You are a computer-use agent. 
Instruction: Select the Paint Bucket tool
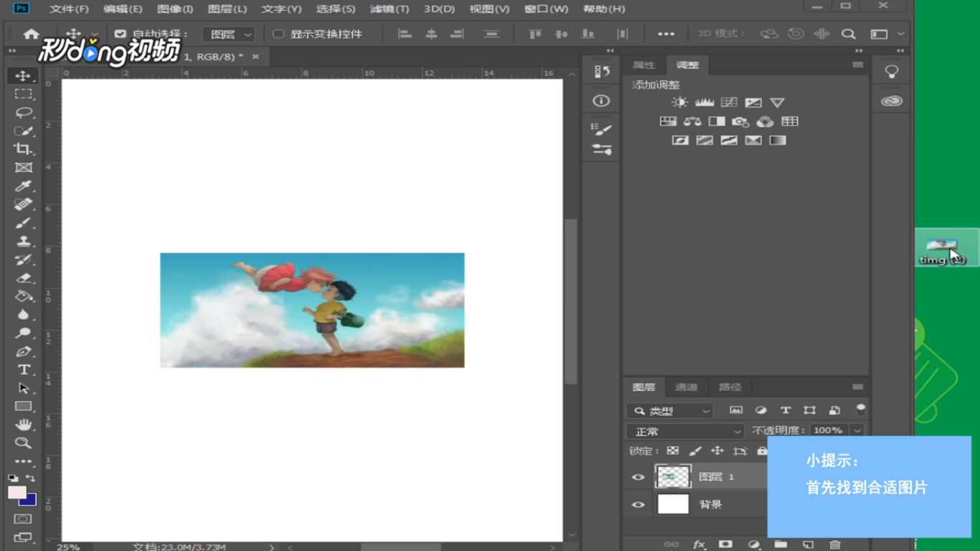23,296
